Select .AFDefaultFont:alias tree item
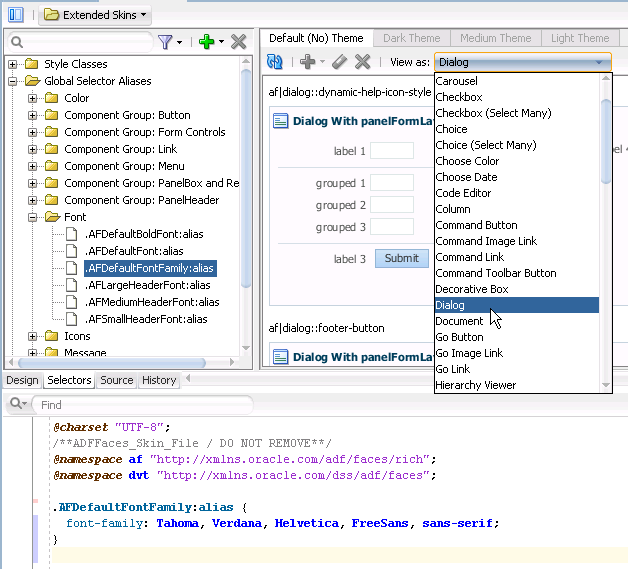628x569 pixels. point(134,251)
